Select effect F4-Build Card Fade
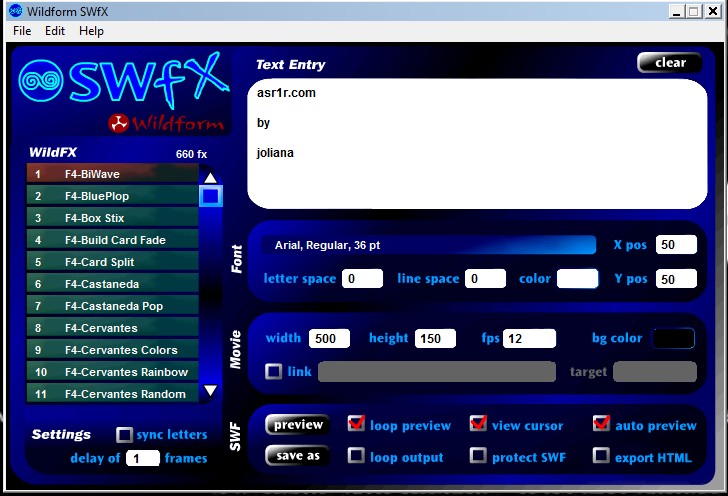This screenshot has width=728, height=496. (x=112, y=240)
